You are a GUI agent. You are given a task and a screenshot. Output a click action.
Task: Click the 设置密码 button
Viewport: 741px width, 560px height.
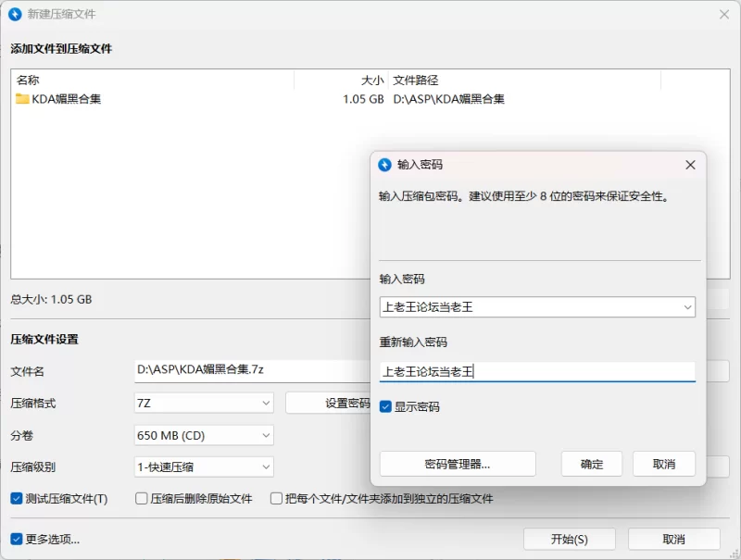[329, 404]
